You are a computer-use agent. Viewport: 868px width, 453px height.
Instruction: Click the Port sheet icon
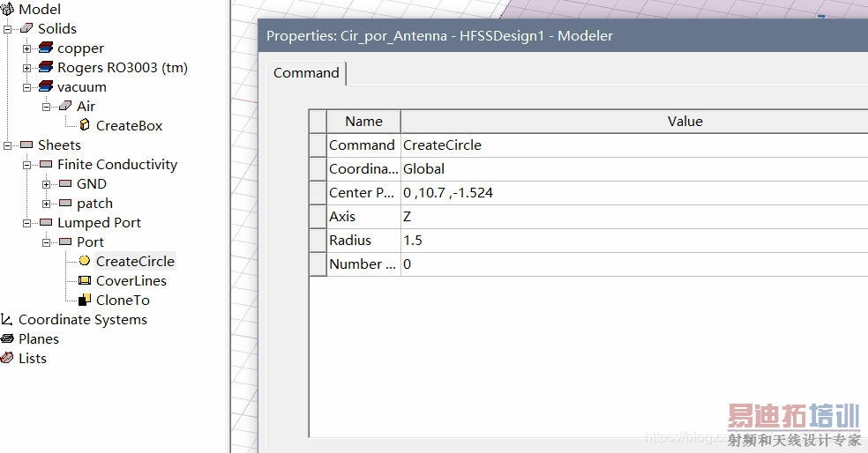pos(65,241)
